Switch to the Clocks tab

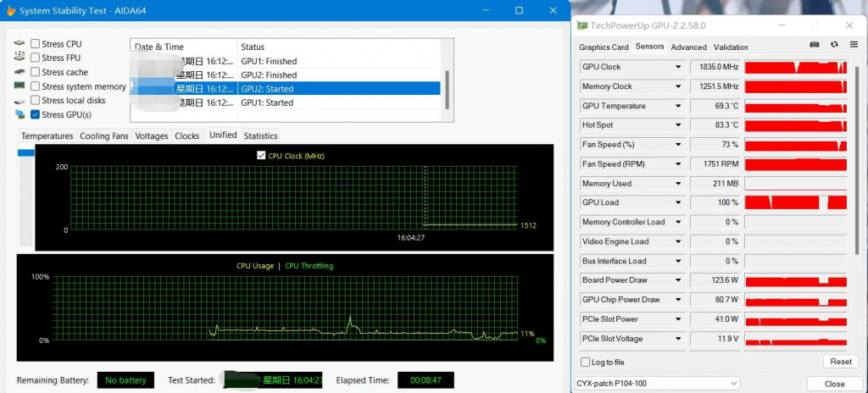tap(187, 136)
